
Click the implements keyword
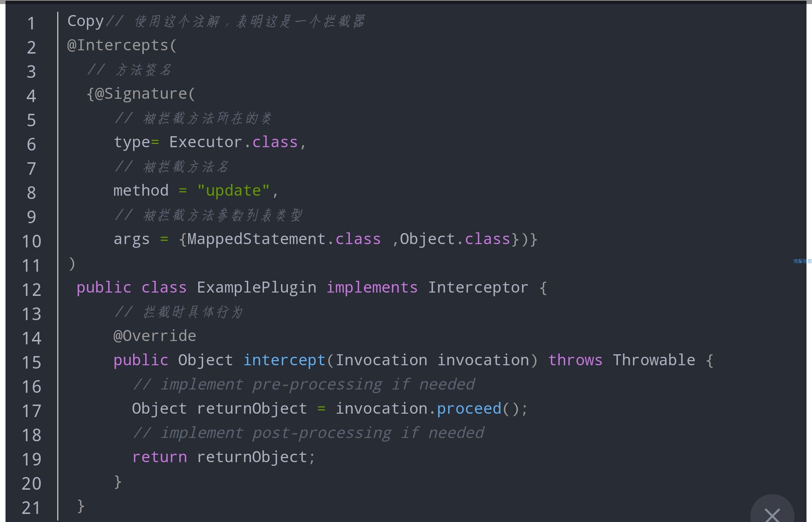click(x=372, y=287)
